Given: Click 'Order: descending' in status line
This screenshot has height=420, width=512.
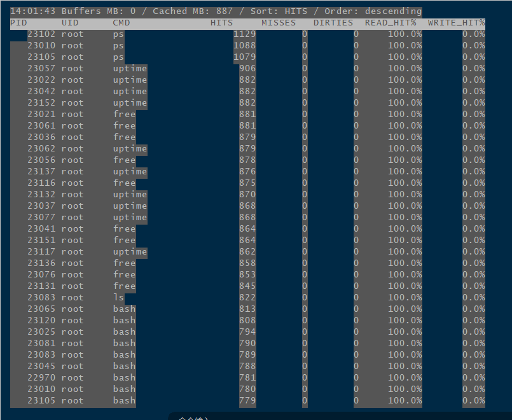Looking at the screenshot, I should click(x=373, y=11).
